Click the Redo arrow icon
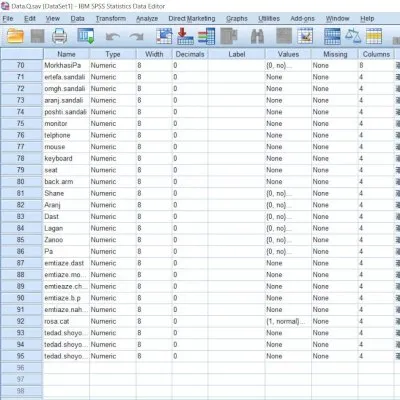The width and height of the screenshot is (400, 400). click(137, 36)
